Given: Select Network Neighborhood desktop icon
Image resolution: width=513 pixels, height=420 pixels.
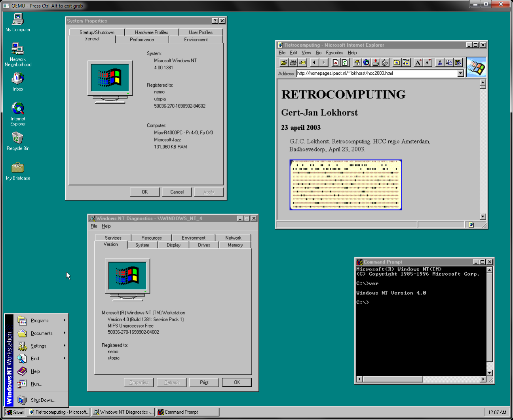Looking at the screenshot, I should (x=18, y=55).
